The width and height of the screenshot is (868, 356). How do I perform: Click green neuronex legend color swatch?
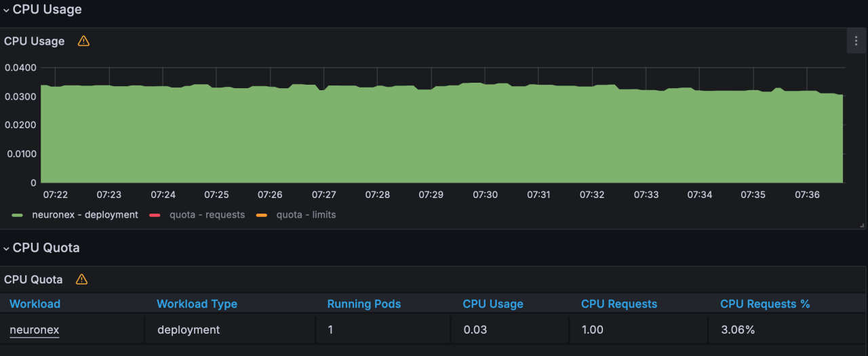pos(18,215)
